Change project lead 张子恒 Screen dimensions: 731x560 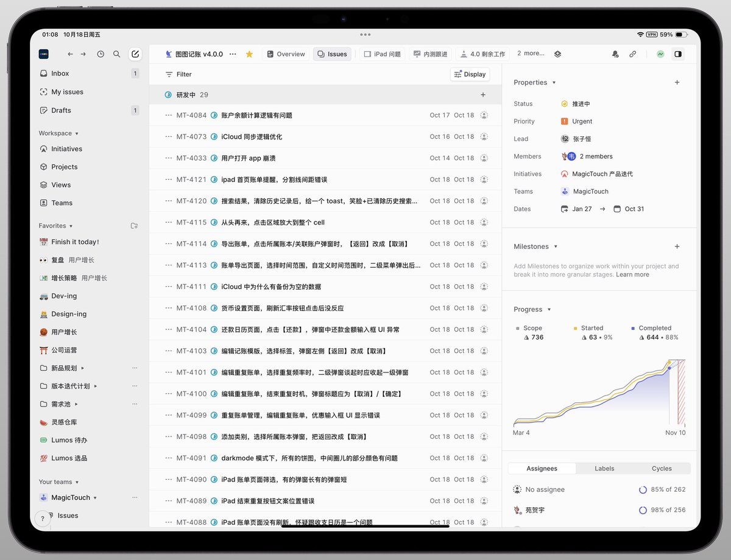[577, 139]
